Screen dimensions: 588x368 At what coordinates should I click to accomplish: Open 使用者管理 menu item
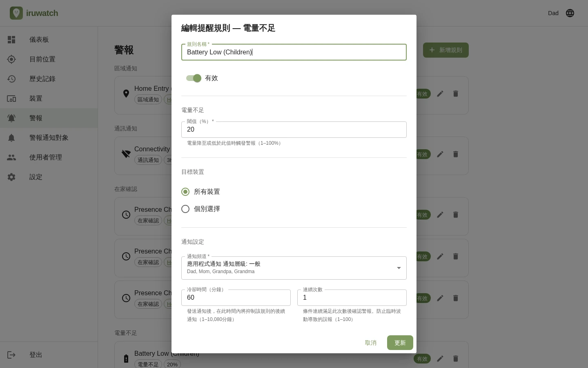[x=49, y=157]
